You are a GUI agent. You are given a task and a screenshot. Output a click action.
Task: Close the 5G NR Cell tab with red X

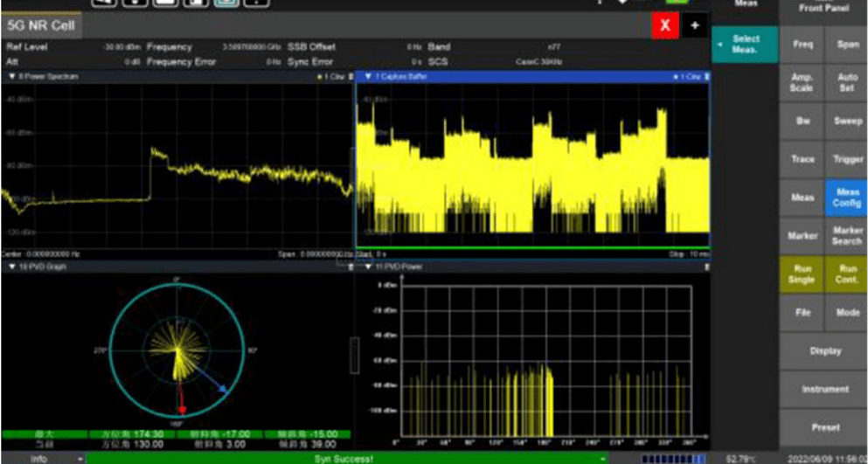pos(665,25)
